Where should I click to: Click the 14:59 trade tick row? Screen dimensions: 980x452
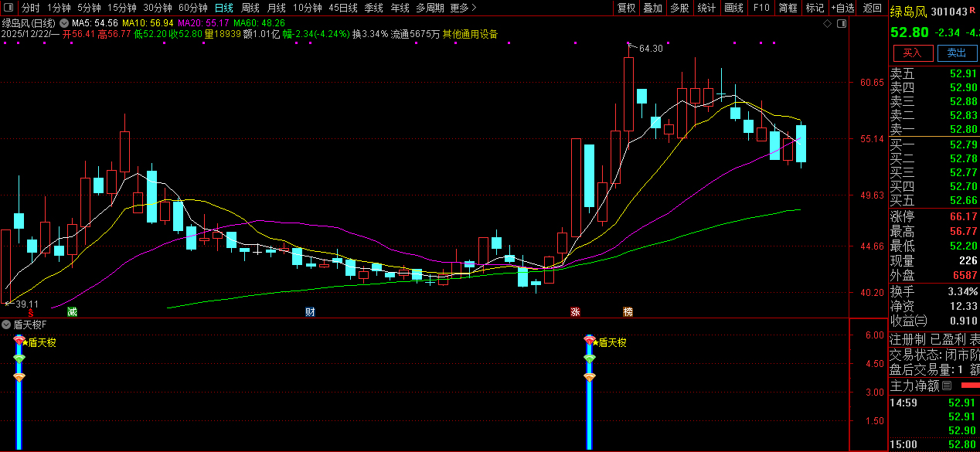(934, 403)
